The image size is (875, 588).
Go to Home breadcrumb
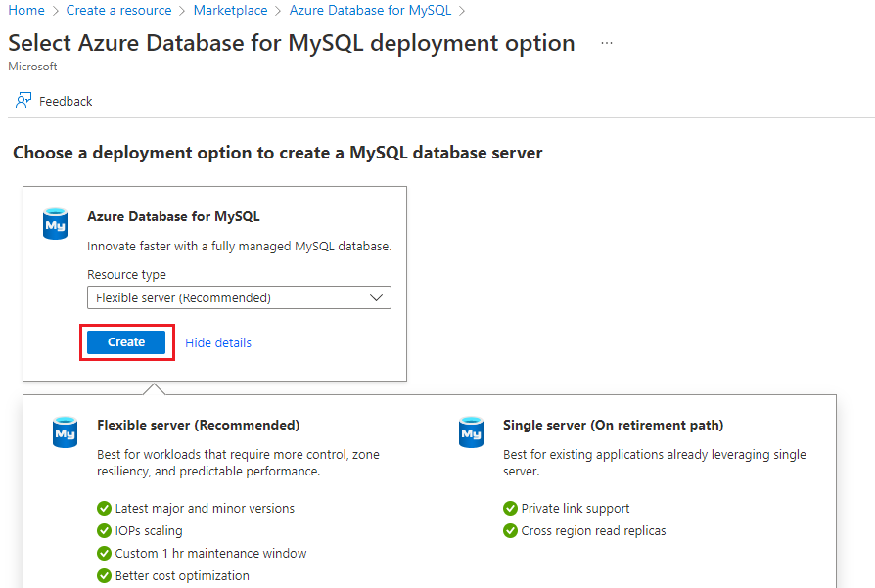coord(26,10)
